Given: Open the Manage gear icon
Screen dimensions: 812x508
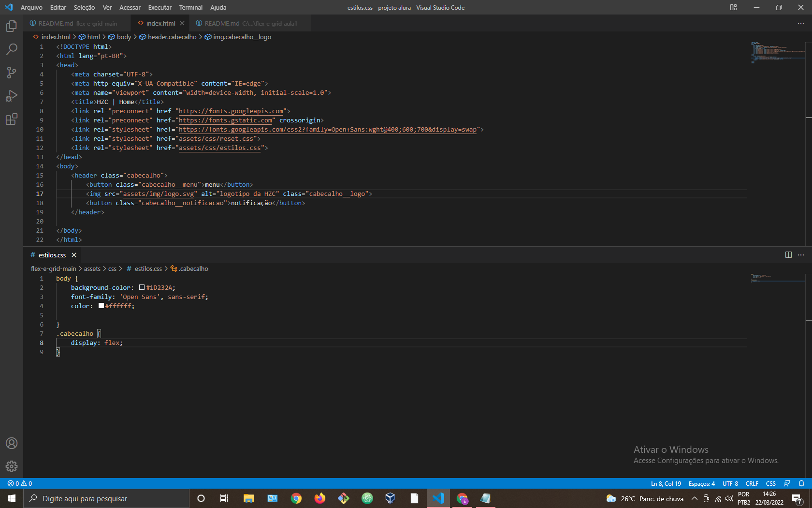Looking at the screenshot, I should click(12, 466).
